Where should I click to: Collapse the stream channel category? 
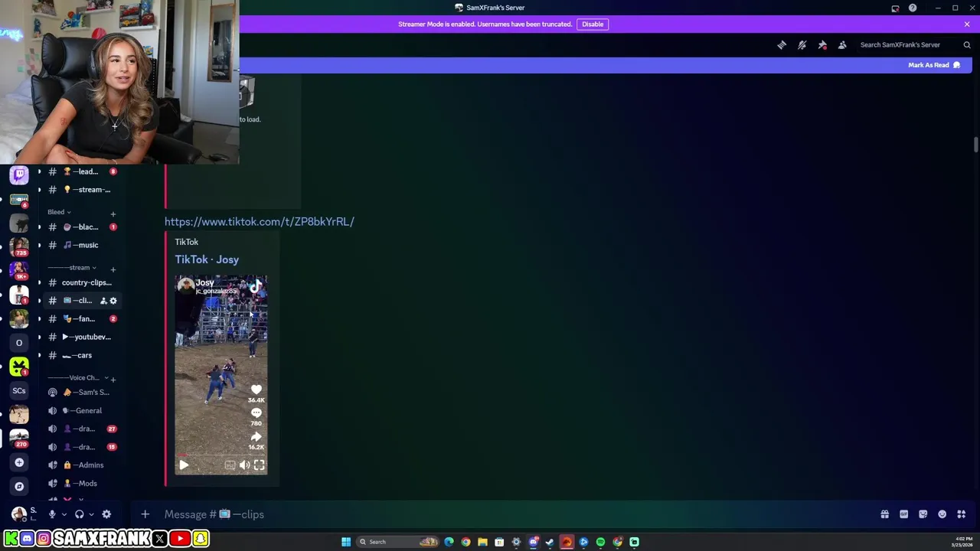[72, 268]
